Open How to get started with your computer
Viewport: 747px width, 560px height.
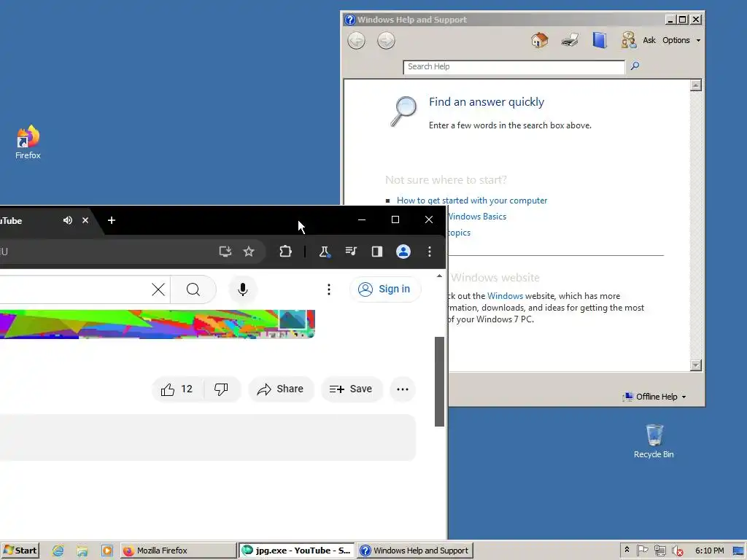click(x=472, y=201)
